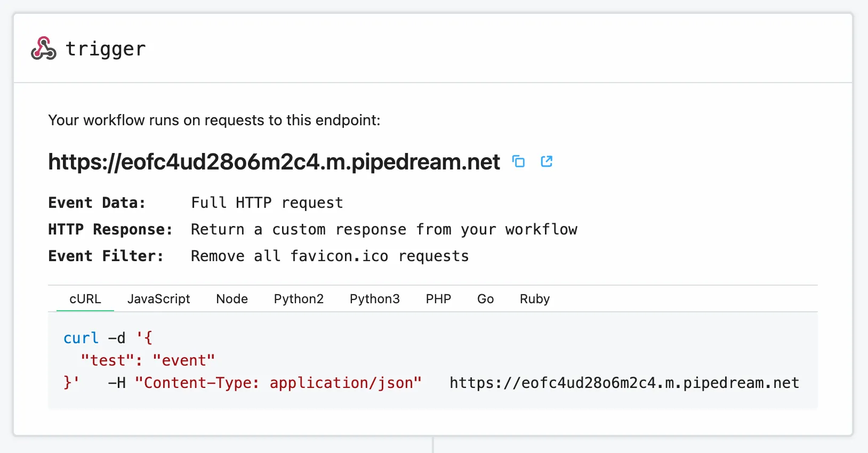Select the Go language tab
This screenshot has height=453, width=868.
pyautogui.click(x=485, y=299)
